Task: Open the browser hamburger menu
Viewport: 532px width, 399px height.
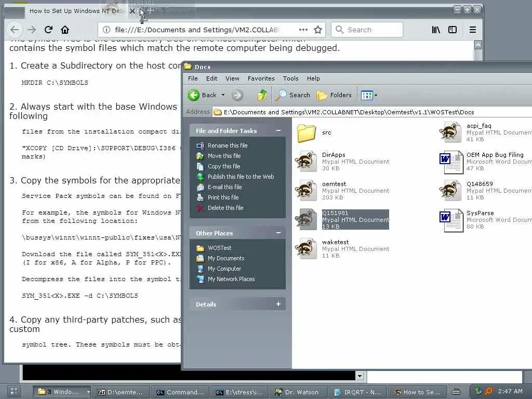Action: point(473,30)
